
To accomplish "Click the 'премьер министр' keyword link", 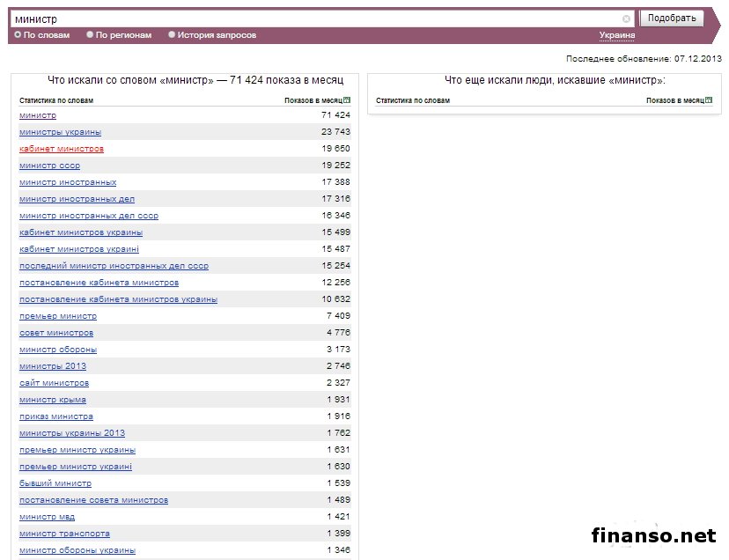I will click(58, 316).
